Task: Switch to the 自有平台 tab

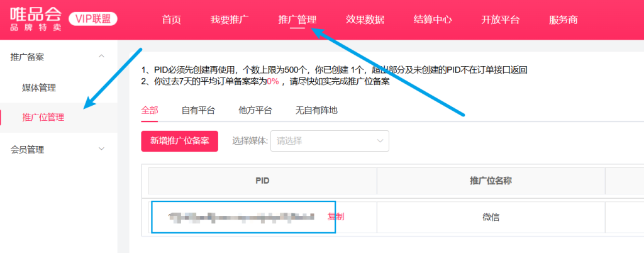Action: (198, 110)
